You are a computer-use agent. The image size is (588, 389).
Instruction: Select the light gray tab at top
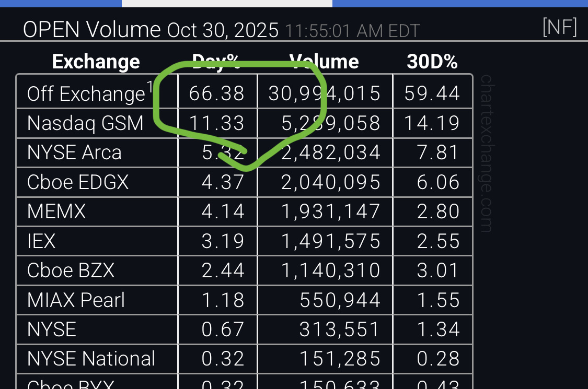[x=227, y=3]
